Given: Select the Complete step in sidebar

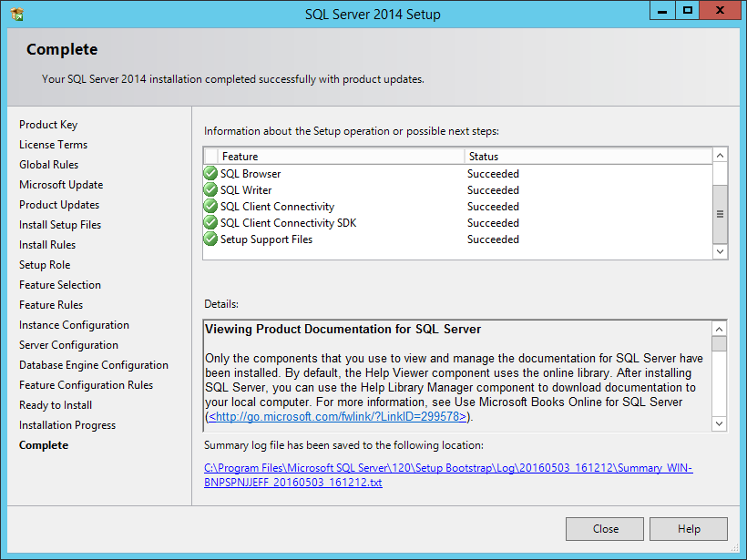Looking at the screenshot, I should pos(44,445).
